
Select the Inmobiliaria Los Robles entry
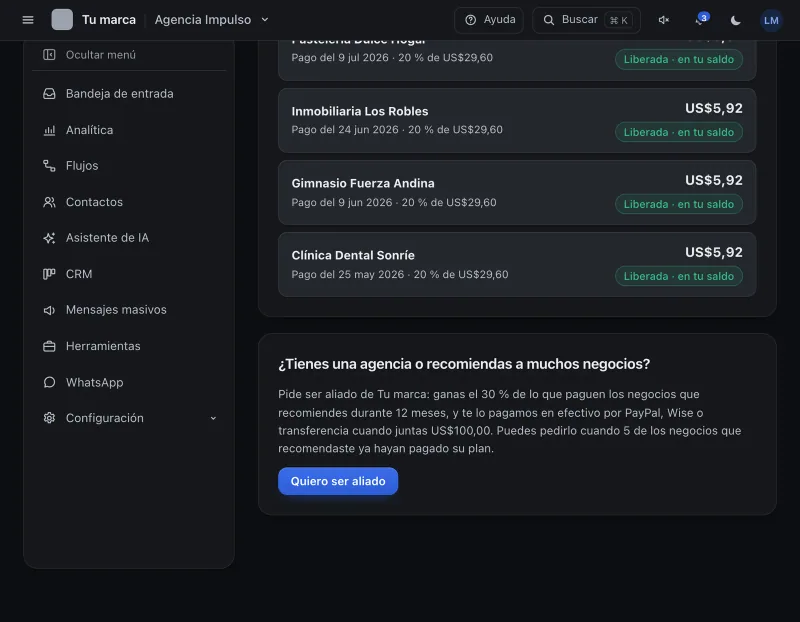(517, 120)
